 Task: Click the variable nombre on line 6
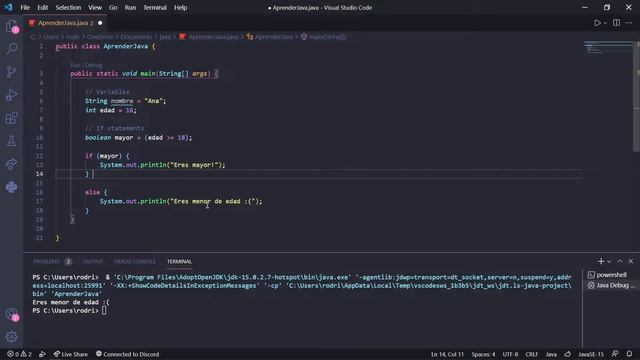122,101
